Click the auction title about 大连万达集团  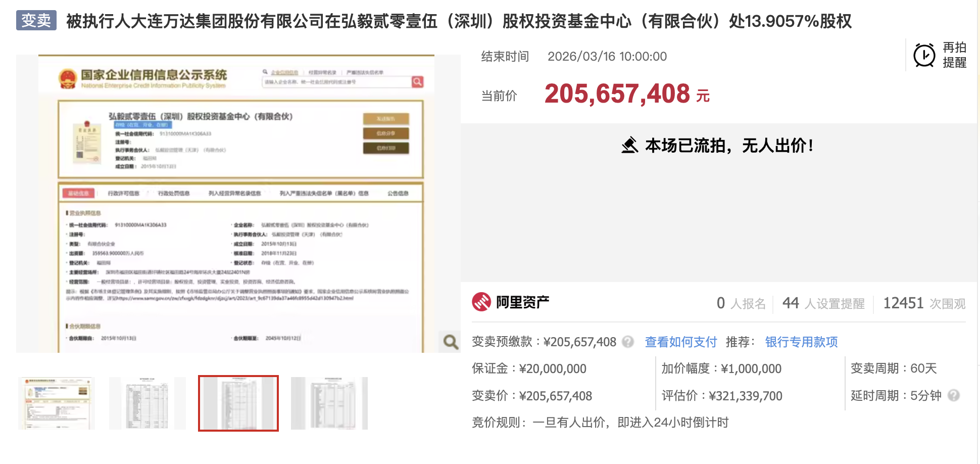click(459, 21)
